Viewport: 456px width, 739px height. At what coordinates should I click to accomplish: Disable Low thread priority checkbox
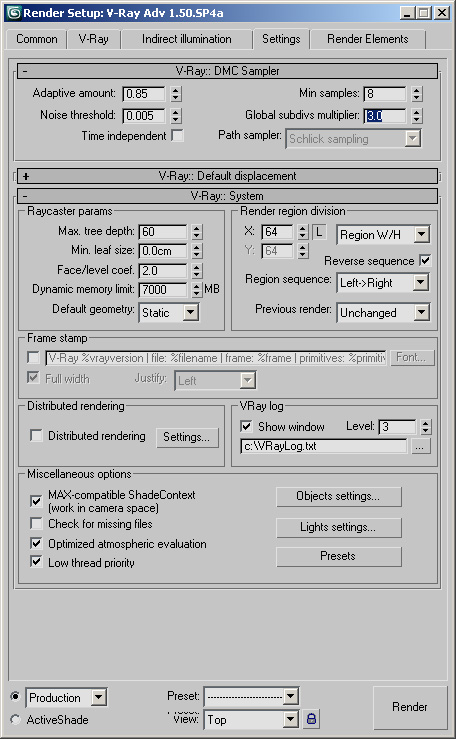[x=36, y=562]
